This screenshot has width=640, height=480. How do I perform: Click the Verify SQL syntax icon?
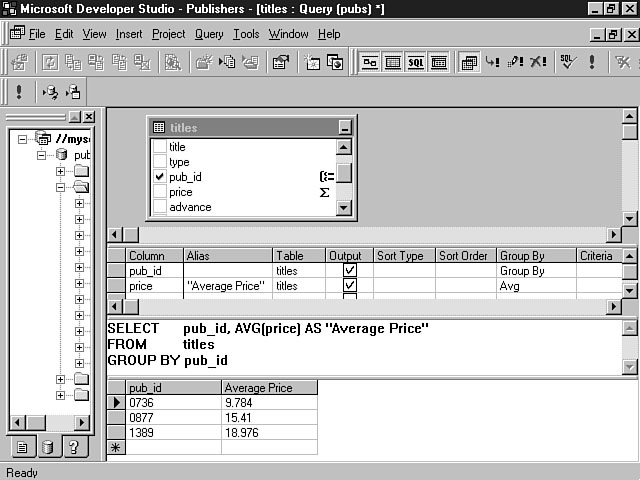tap(567, 62)
